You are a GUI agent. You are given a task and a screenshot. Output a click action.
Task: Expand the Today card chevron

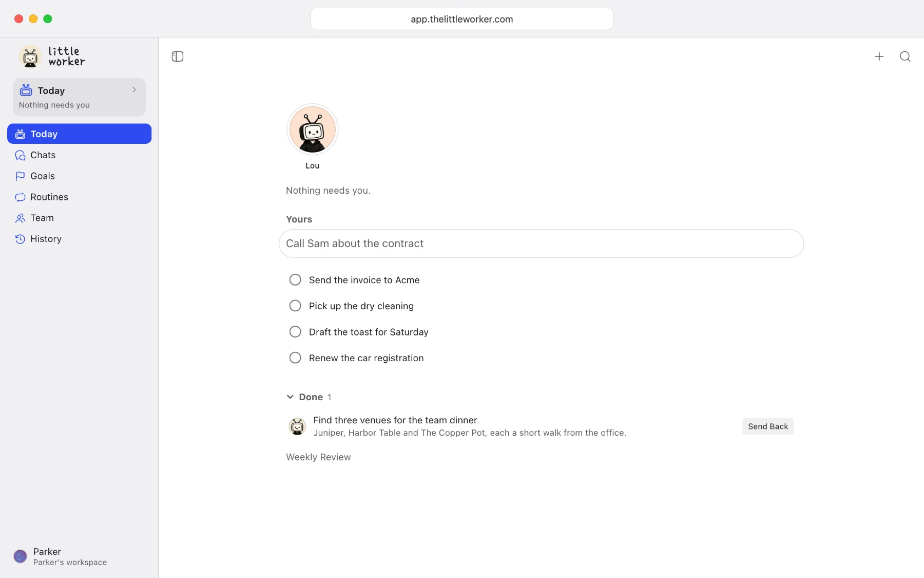coord(134,90)
